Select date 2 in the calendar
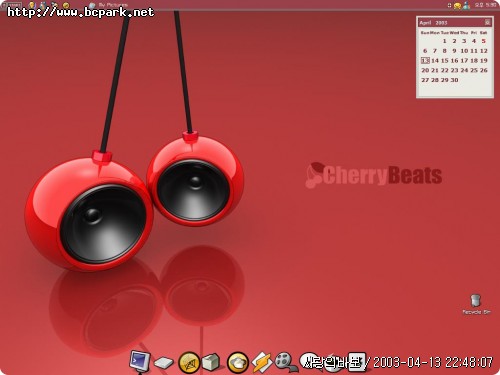This screenshot has width=500, height=375. tap(454, 41)
